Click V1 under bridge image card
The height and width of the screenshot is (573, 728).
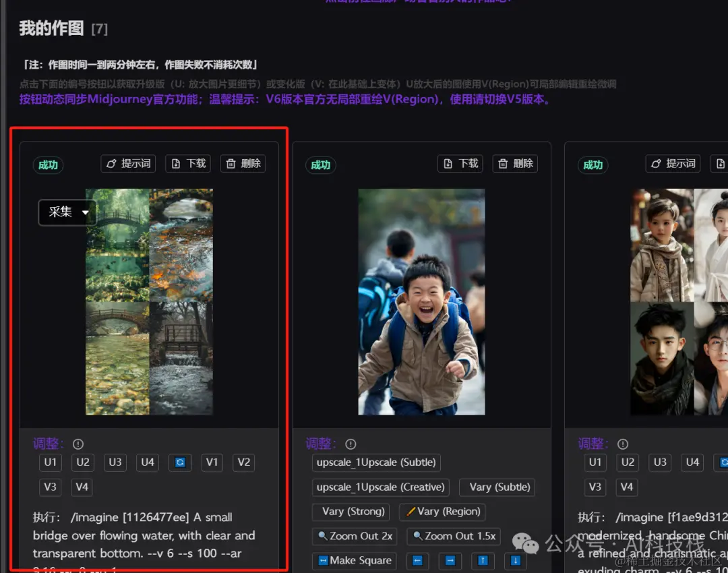[x=212, y=462]
